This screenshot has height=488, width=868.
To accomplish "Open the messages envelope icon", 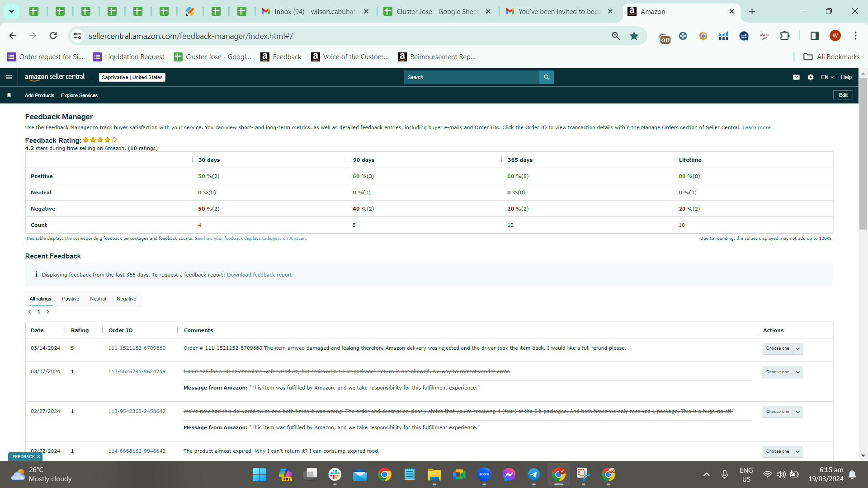I will pos(796,77).
